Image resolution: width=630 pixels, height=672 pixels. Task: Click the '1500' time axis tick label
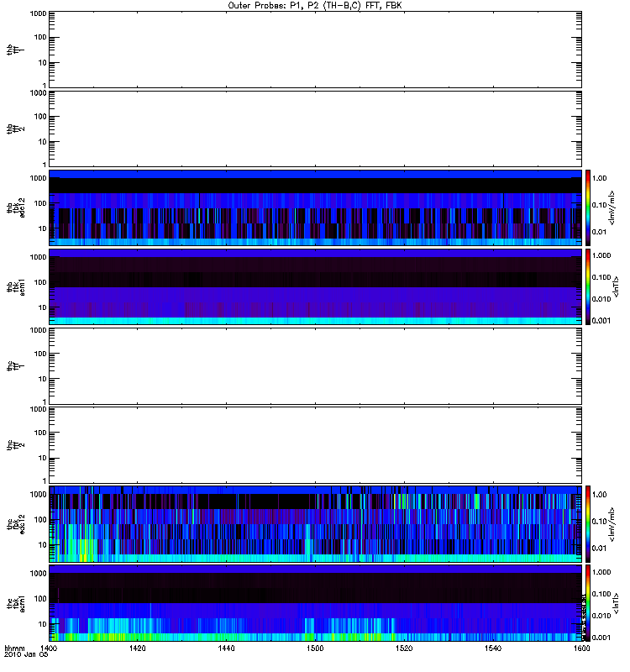315,648
